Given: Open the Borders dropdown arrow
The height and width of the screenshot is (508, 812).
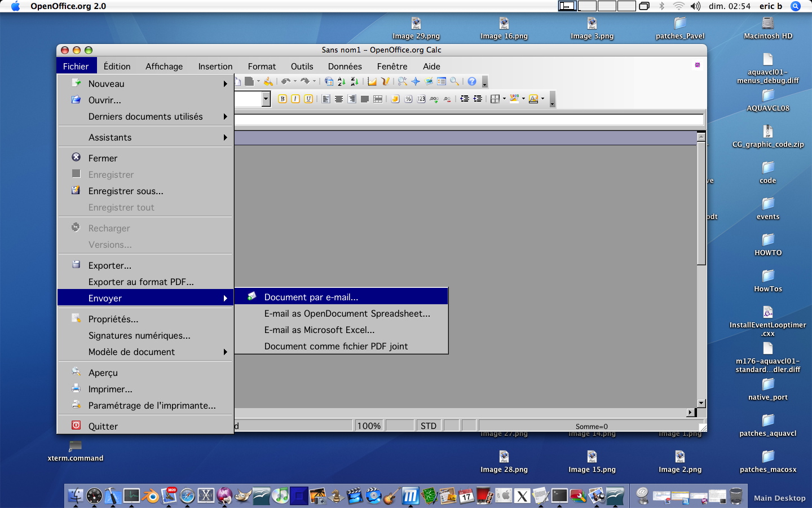Looking at the screenshot, I should 504,99.
